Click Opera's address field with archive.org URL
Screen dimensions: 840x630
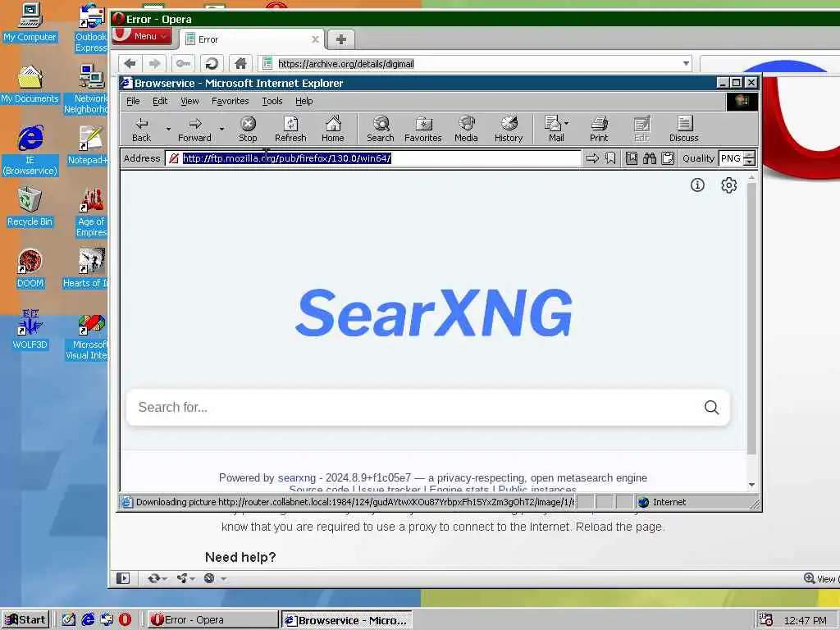point(475,64)
